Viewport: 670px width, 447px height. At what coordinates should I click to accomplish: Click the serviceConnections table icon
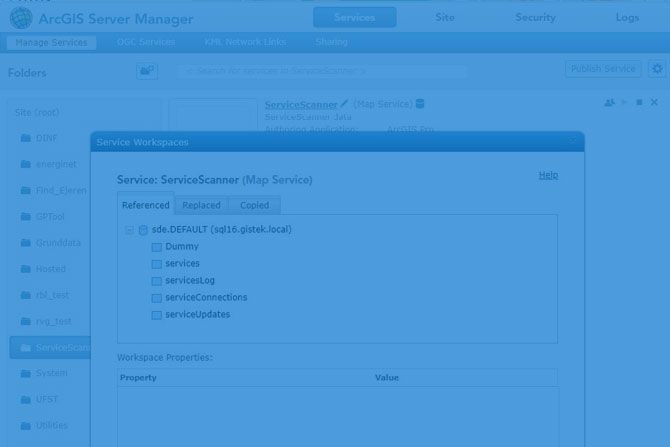click(157, 298)
